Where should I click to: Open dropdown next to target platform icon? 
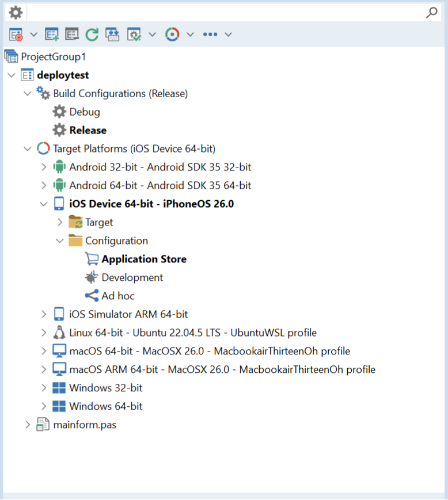pos(190,35)
